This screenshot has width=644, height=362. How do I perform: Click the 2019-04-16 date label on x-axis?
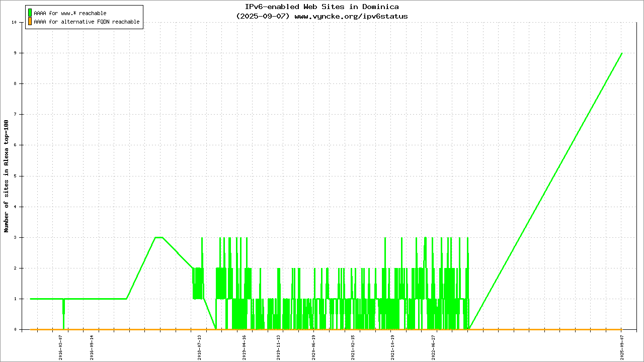click(244, 347)
